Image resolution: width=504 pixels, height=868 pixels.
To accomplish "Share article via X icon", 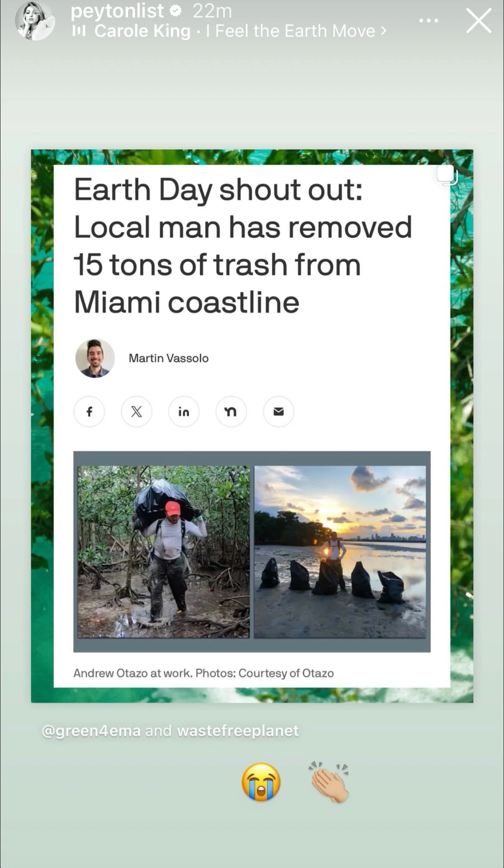I will [x=136, y=412].
